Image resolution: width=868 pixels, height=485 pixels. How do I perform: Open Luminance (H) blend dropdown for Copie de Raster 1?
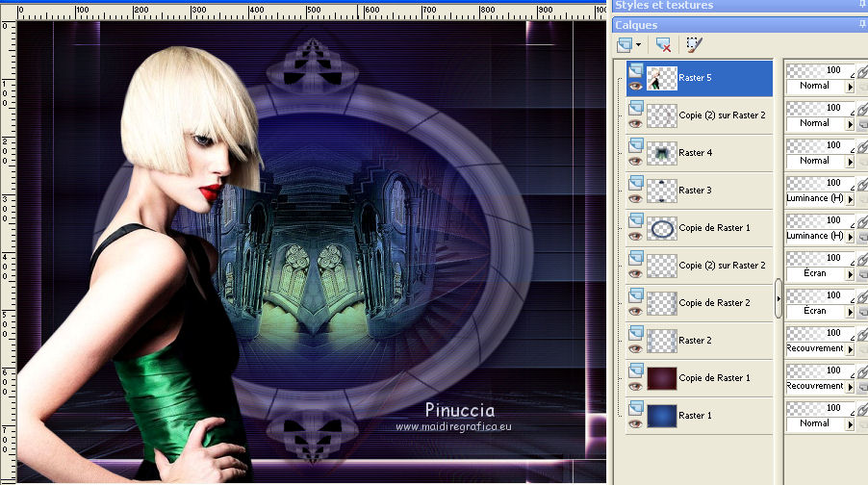[851, 237]
